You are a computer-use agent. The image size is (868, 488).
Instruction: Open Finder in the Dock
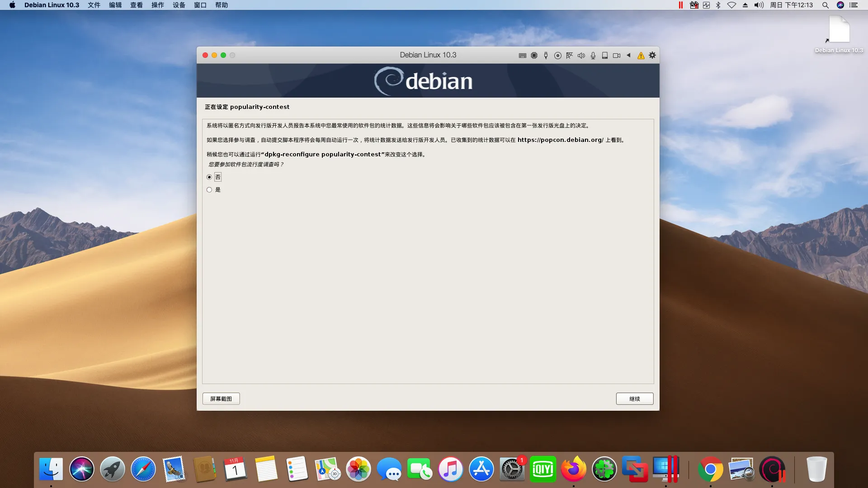click(x=51, y=469)
